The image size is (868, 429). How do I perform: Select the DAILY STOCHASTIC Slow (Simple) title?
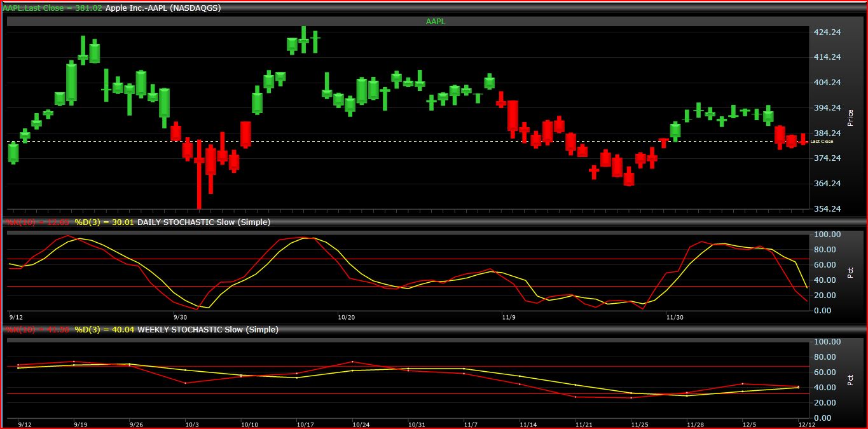pyautogui.click(x=204, y=222)
